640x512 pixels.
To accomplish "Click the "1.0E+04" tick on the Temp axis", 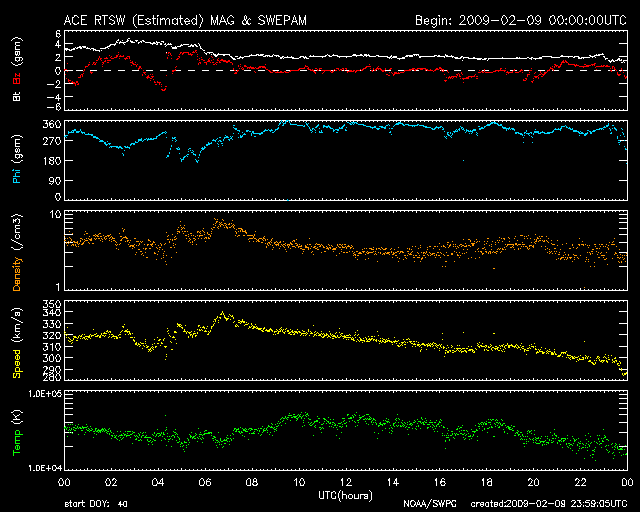I will (x=45, y=468).
